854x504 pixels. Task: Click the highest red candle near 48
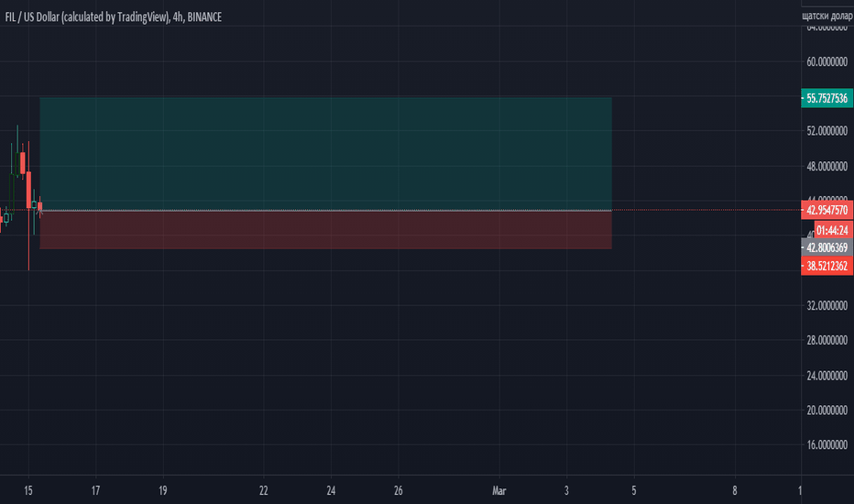[23, 163]
